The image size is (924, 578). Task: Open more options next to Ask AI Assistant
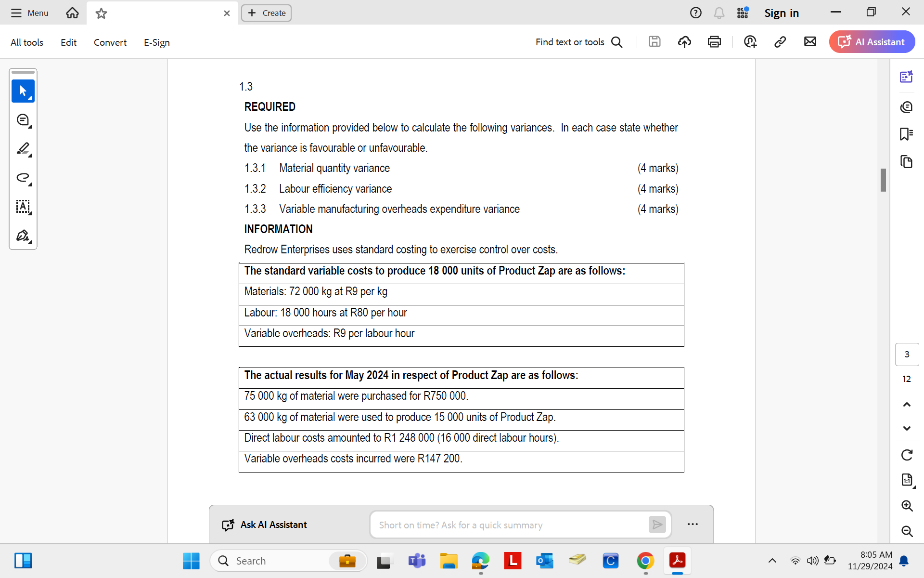(693, 525)
